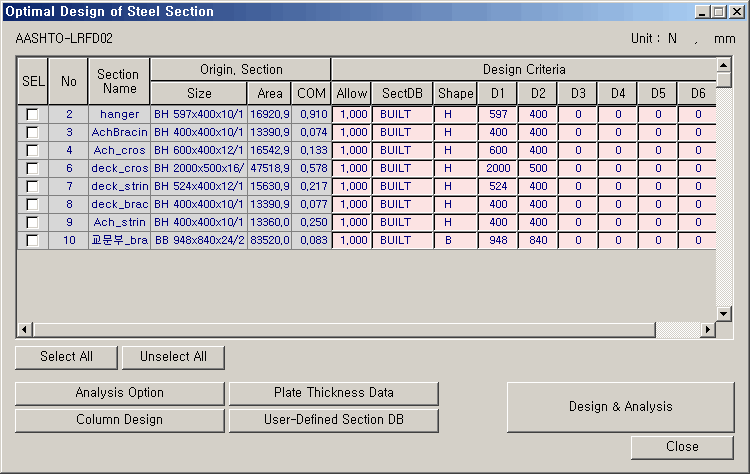This screenshot has width=750, height=474.
Task: Click the table's vertical scrollbar down arrow
Action: (724, 314)
